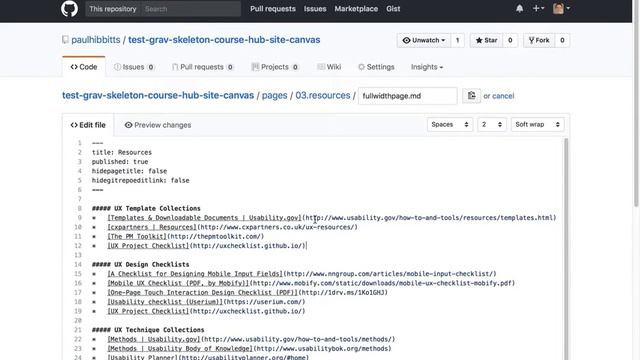Click the fullwidthpage.md filename field
Viewport: 640px width, 360px height.
[407, 96]
